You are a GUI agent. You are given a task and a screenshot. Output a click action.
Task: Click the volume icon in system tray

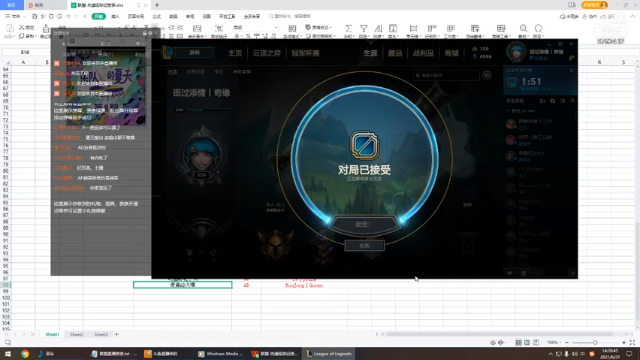click(575, 354)
